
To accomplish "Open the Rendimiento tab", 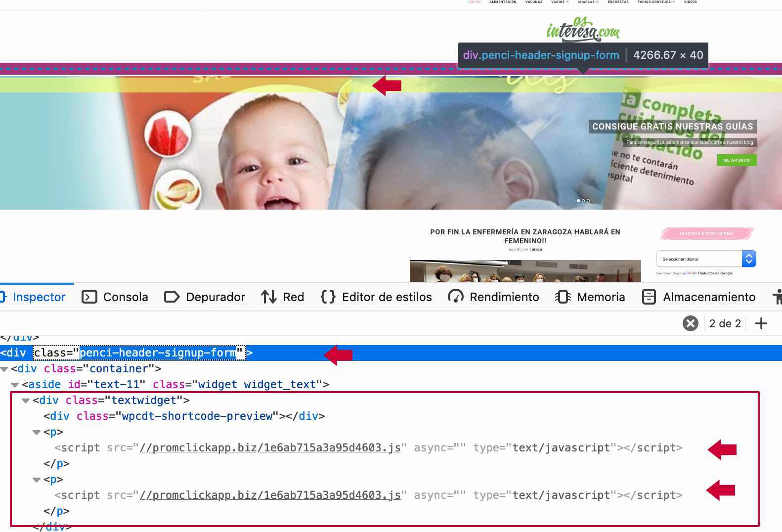I will click(x=493, y=297).
